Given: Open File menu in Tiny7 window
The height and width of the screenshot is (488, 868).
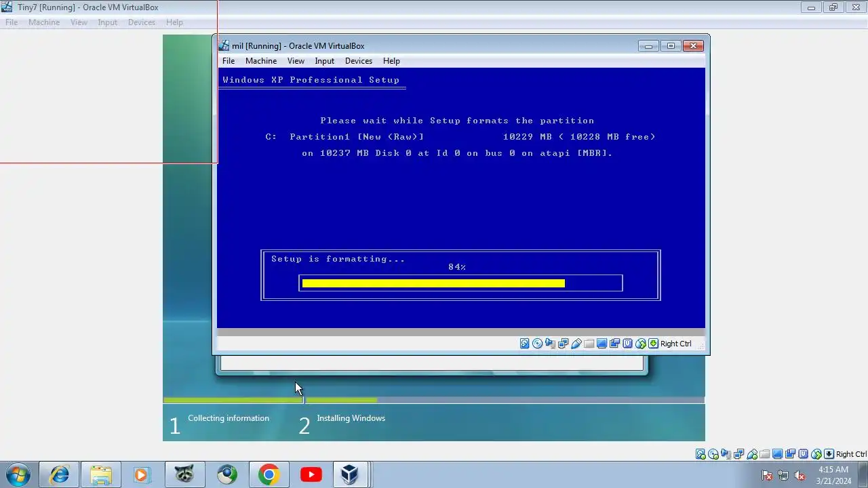Looking at the screenshot, I should click(12, 22).
